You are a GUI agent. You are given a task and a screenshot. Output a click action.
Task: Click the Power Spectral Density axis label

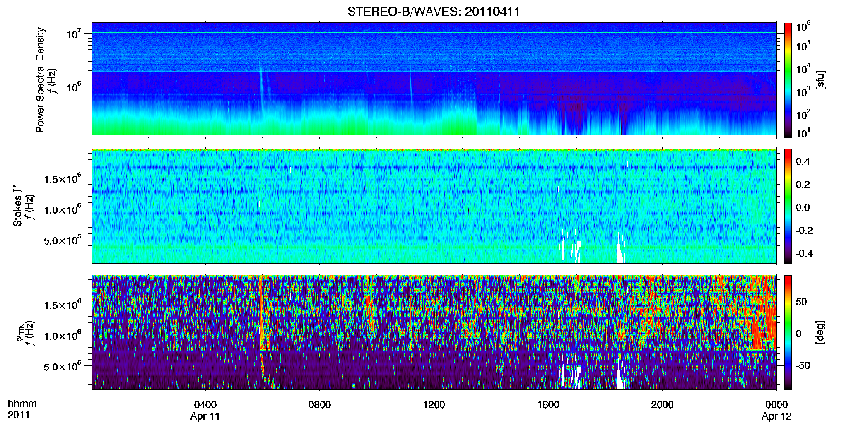40,80
